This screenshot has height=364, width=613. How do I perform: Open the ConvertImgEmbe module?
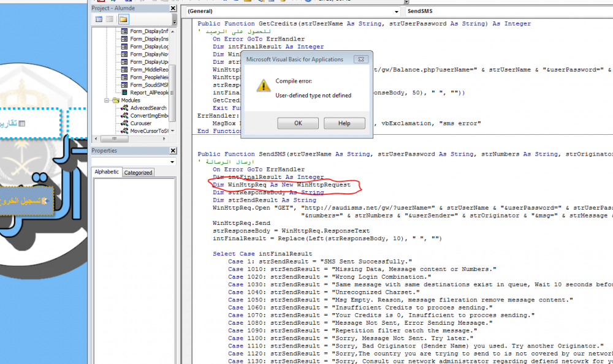point(150,116)
